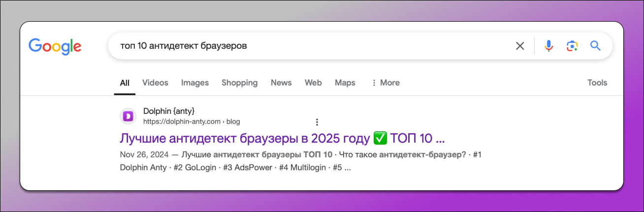
Task: Open Google Lens image search
Action: tap(572, 46)
